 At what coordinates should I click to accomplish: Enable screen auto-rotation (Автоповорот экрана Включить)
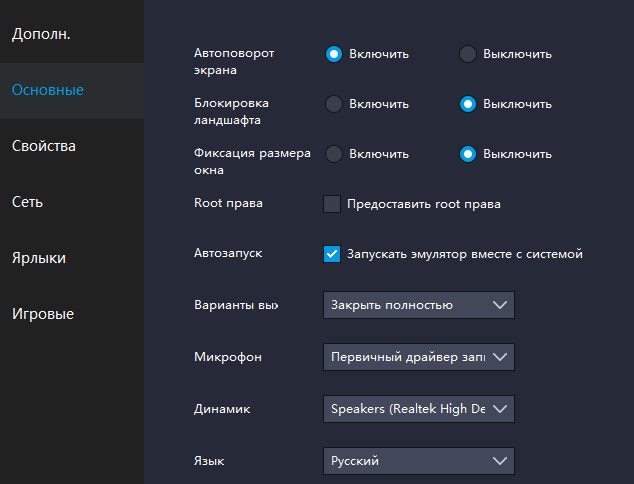[x=334, y=54]
